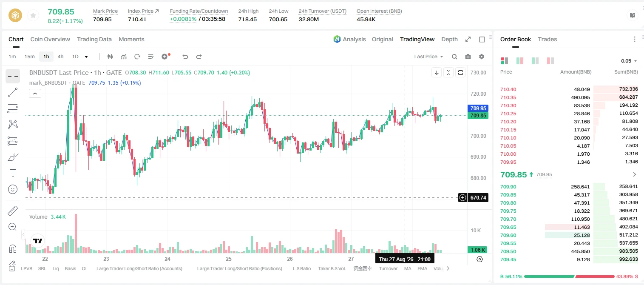The image size is (644, 285).
Task: Collapse the indicator legend chevron
Action: (35, 93)
